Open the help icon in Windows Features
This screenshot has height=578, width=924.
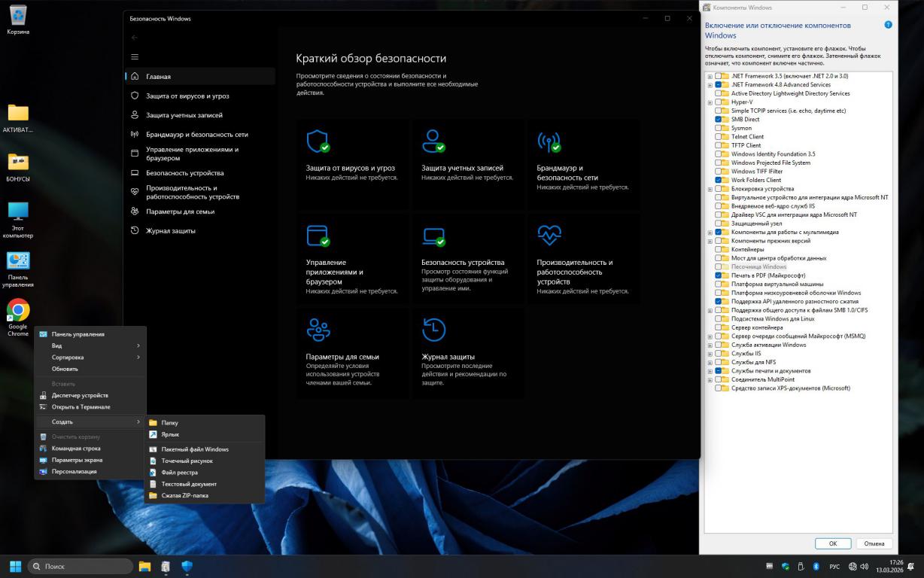(x=888, y=25)
